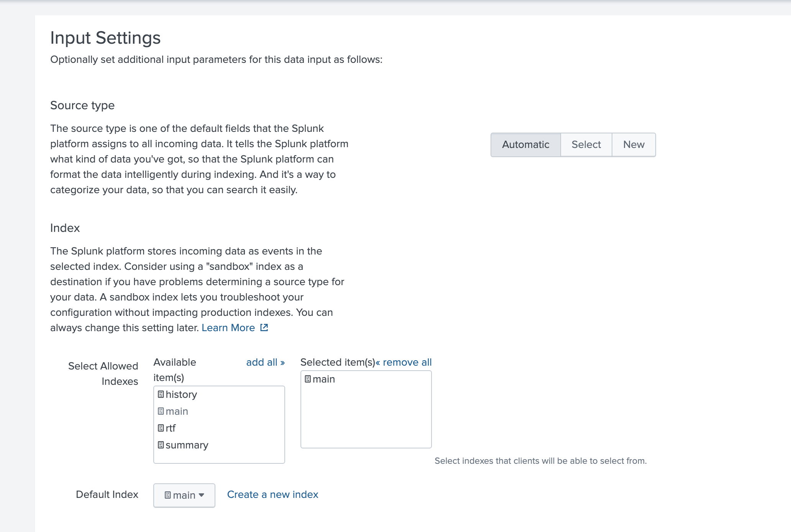This screenshot has height=532, width=791.
Task: Click the greyed index icon beside available main
Action: pos(161,411)
